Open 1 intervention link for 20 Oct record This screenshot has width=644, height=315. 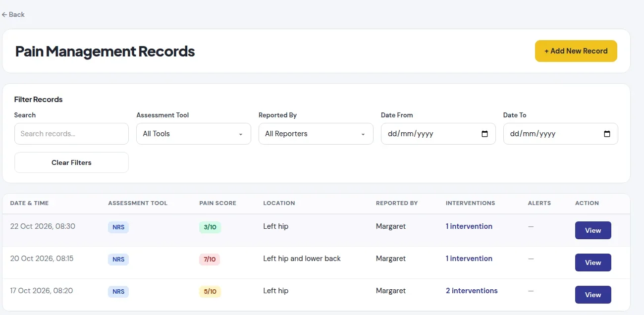[x=469, y=259]
